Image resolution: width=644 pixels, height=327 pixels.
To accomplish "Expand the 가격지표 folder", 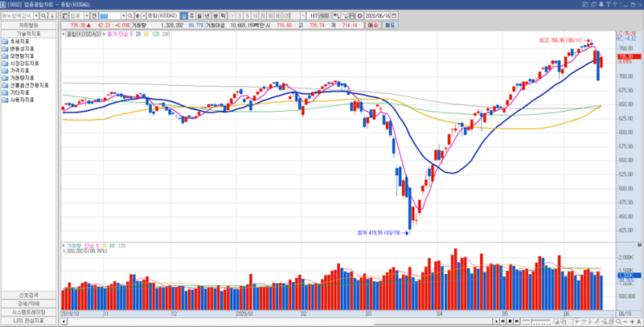I will pos(16,70).
